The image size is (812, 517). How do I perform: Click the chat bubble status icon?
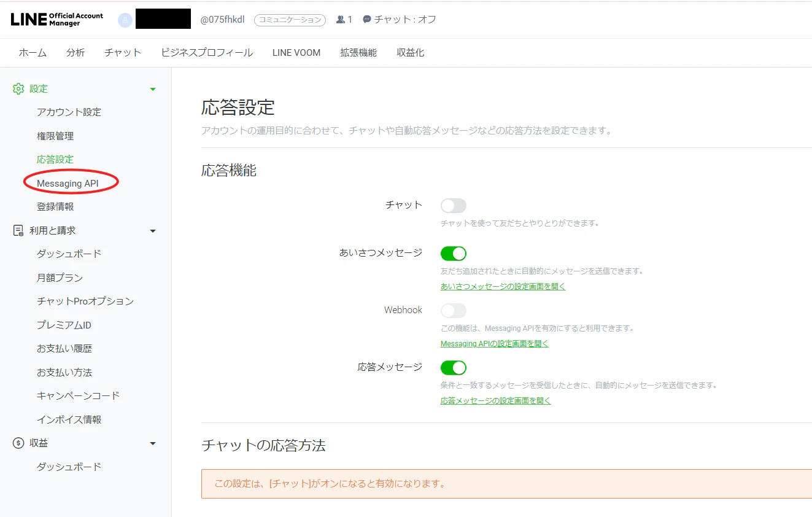tap(367, 20)
